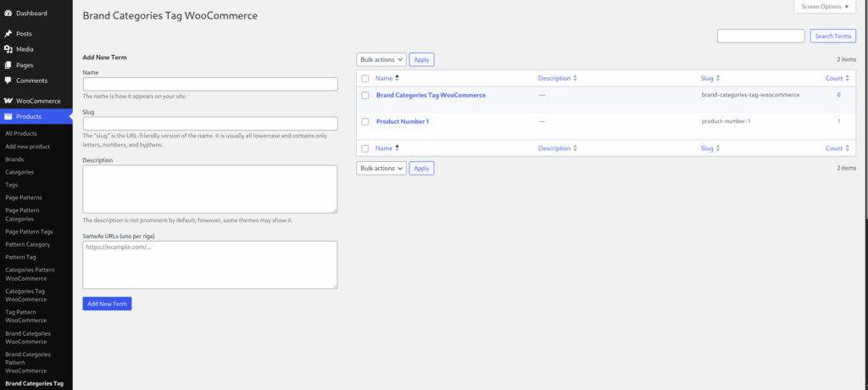Focus the SameAs URLs text area
868x390 pixels.
(210, 265)
